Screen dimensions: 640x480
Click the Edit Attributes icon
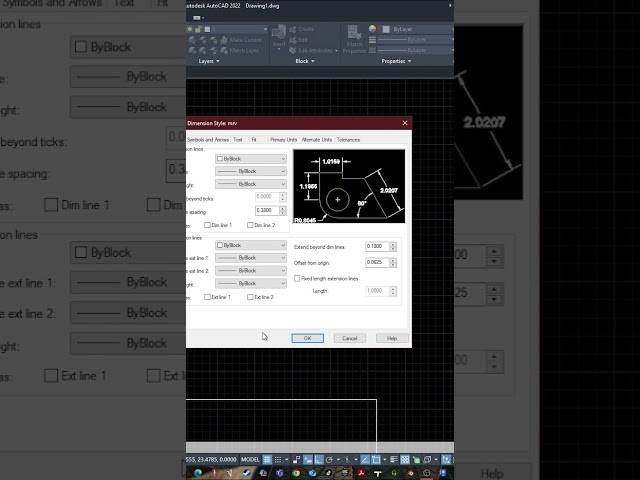coord(293,51)
